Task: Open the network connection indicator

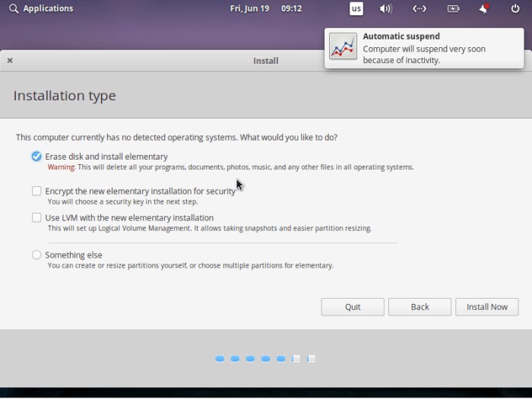Action: pos(420,8)
